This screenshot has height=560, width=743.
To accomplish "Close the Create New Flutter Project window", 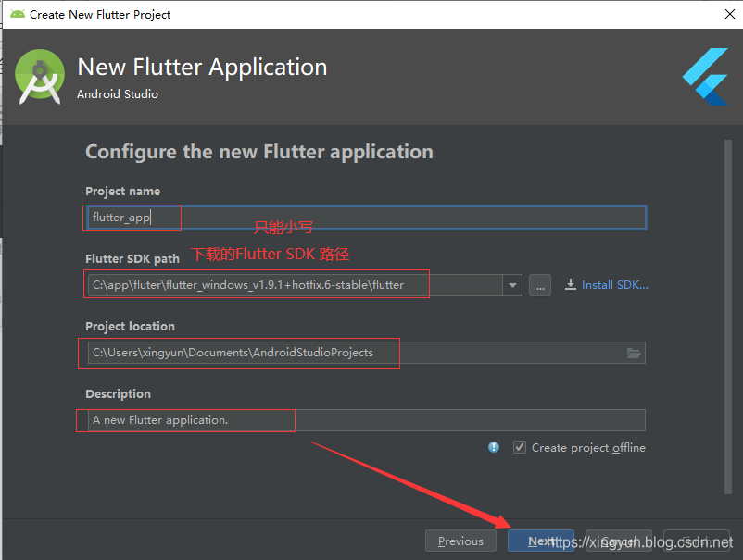I will tap(721, 14).
